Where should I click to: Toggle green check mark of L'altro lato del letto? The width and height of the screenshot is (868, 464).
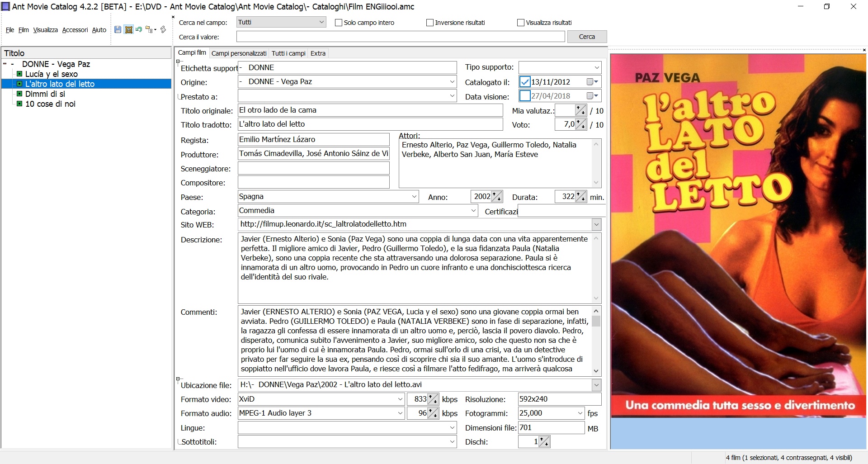[x=19, y=84]
